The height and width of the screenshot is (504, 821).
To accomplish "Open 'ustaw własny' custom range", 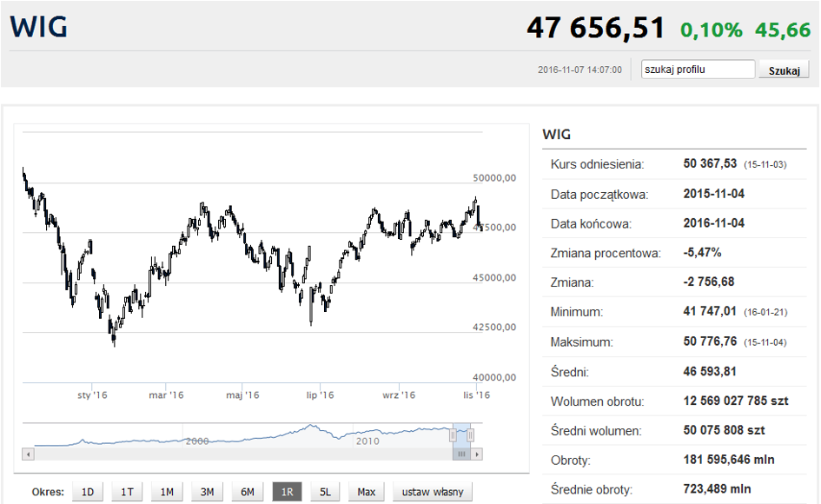I will pos(433,492).
